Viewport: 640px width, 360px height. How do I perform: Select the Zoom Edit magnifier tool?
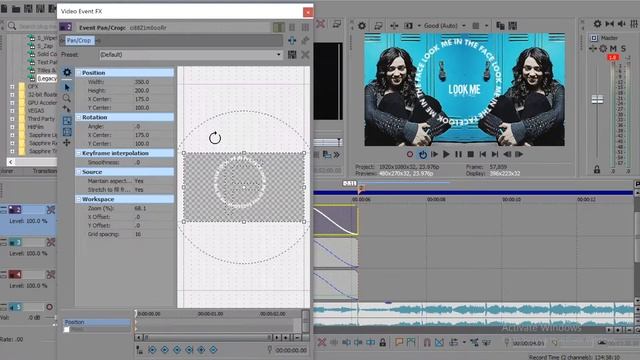click(67, 98)
